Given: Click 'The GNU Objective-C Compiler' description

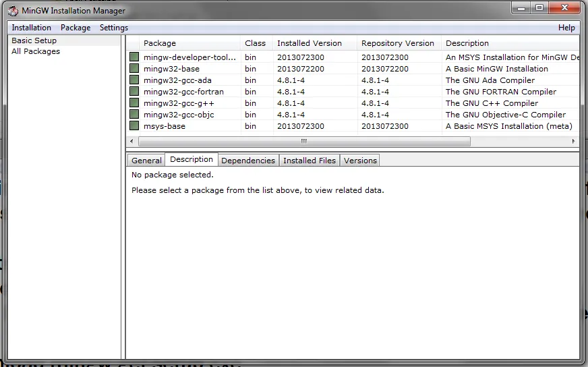Looking at the screenshot, I should pyautogui.click(x=506, y=115).
